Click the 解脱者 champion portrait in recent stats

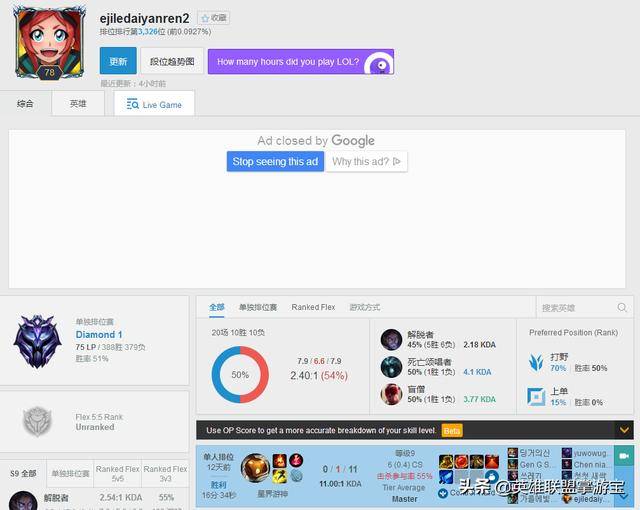[391, 339]
